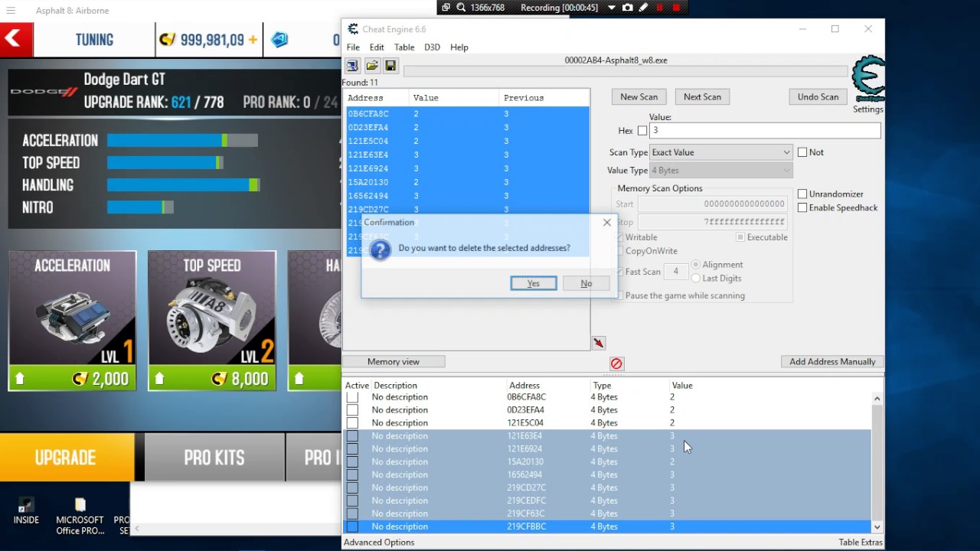Tick Active checkbox for address 0B6CFA8C

pos(352,397)
